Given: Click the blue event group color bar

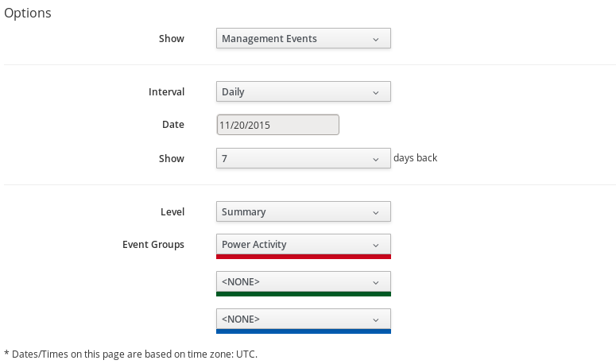Looking at the screenshot, I should point(303,331).
